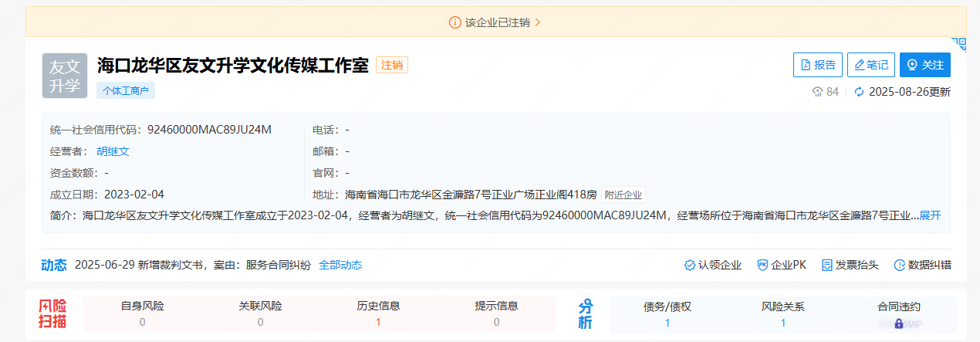
Task: Click the 注销 status tag
Action: [x=392, y=65]
